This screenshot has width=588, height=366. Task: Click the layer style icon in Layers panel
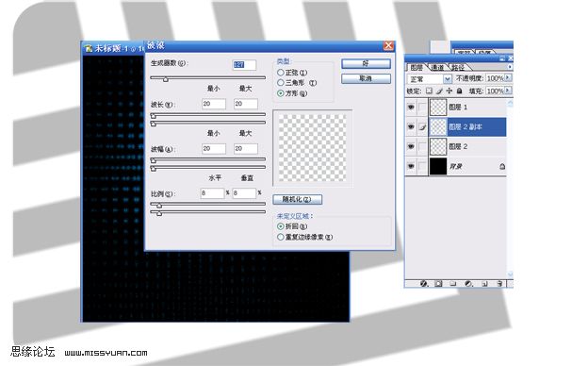coord(424,284)
